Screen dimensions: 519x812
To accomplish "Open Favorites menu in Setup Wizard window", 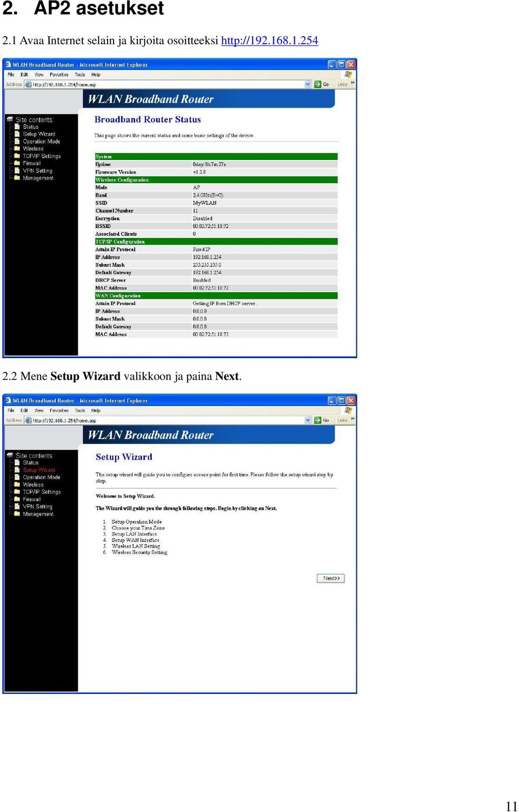I will click(x=59, y=411).
